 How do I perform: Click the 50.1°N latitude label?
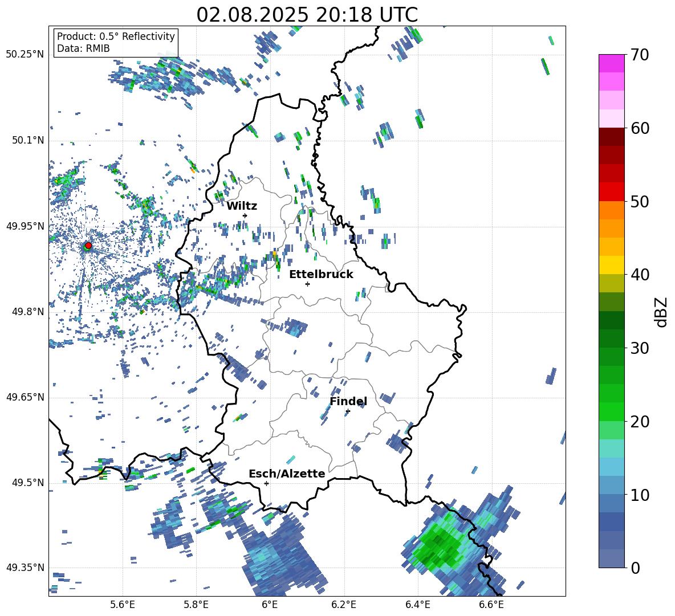(28, 140)
